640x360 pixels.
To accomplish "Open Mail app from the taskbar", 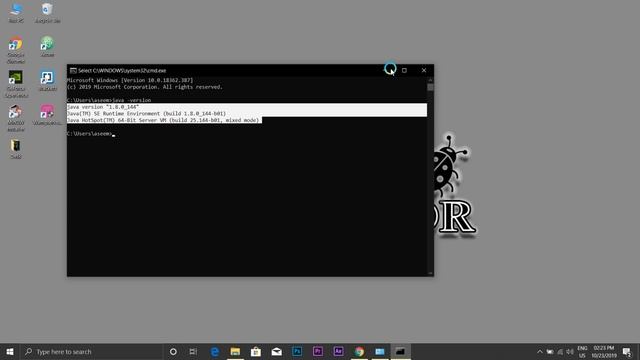I will tap(277, 351).
